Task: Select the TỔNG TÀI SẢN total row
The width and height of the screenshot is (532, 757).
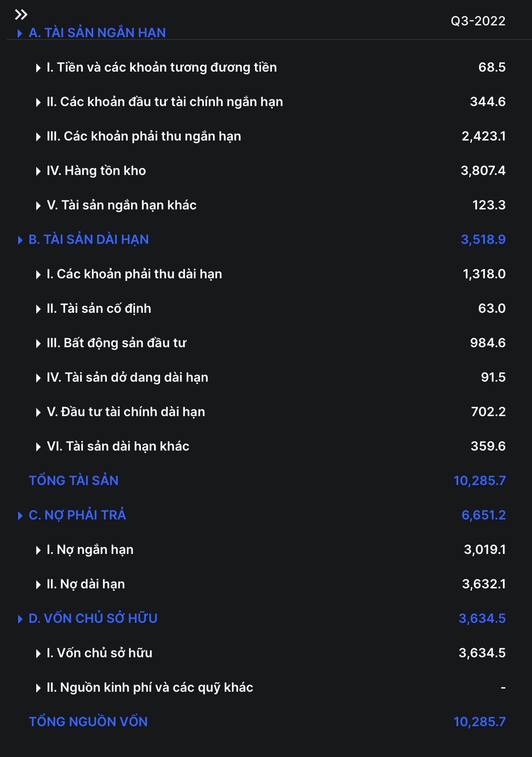Action: coord(73,480)
